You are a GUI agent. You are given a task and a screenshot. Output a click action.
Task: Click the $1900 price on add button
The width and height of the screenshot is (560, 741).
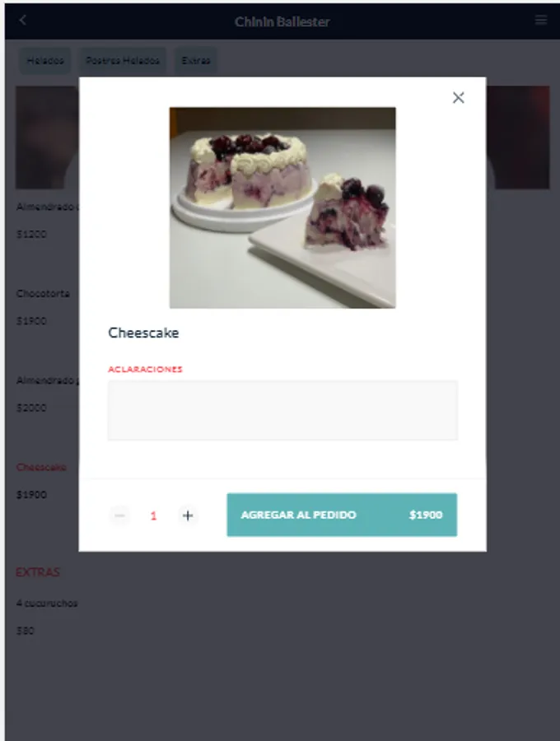[x=426, y=515]
